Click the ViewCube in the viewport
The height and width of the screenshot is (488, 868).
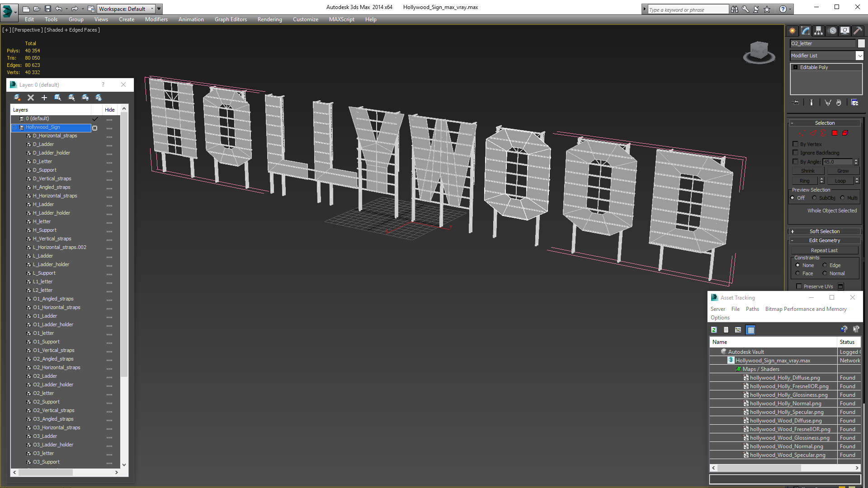(x=759, y=52)
